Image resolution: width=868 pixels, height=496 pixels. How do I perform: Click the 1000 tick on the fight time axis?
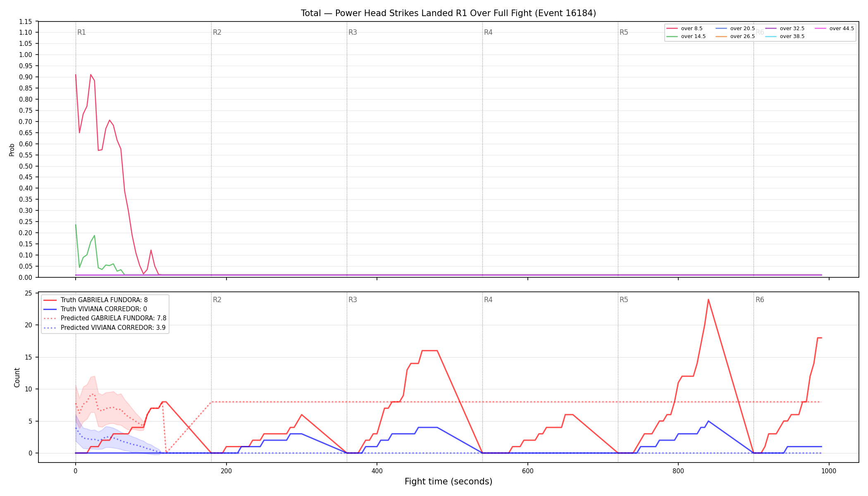tap(829, 471)
